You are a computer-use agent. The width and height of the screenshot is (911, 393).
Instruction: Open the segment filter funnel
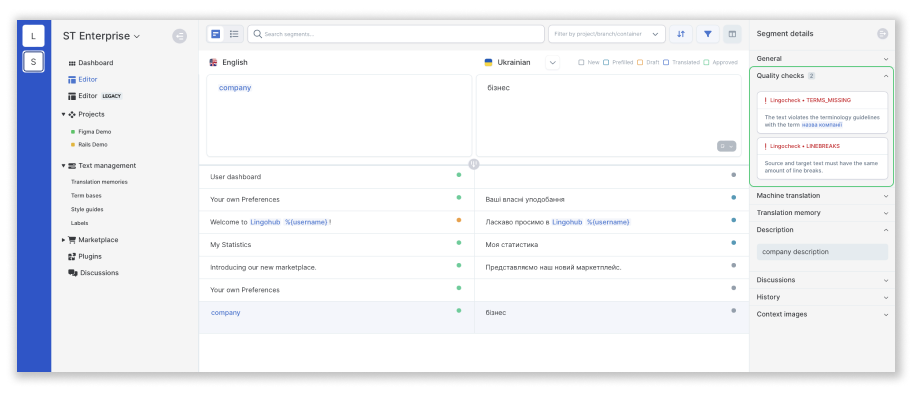point(708,34)
